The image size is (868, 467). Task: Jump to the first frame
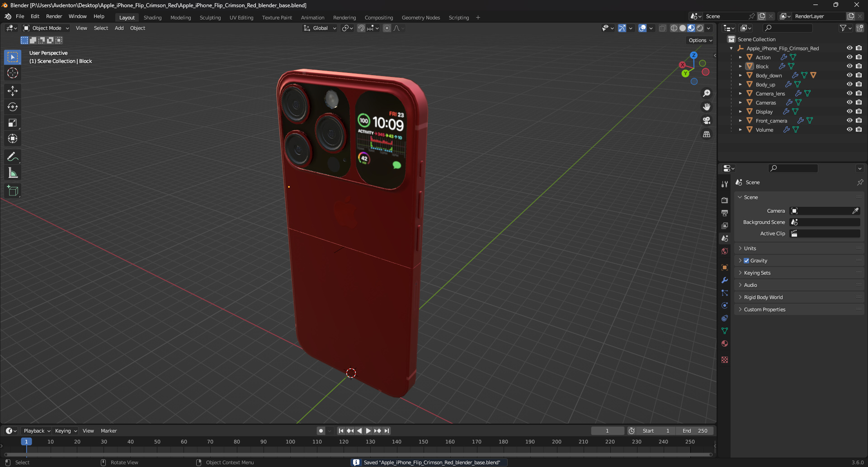click(341, 431)
